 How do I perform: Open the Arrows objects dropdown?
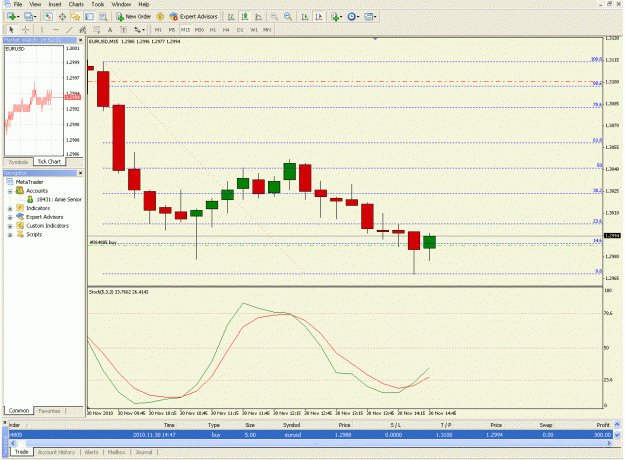pyautogui.click(x=139, y=29)
